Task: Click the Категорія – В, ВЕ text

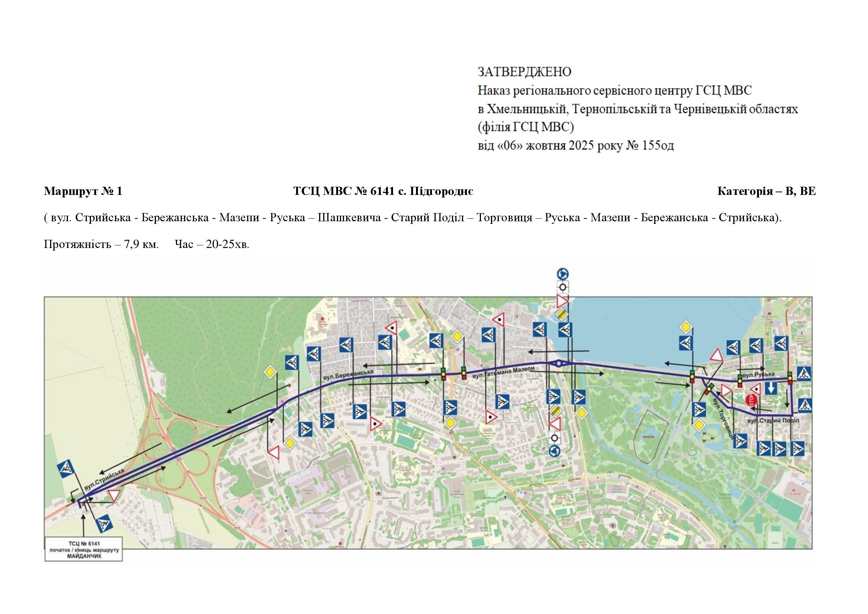Action: point(766,191)
